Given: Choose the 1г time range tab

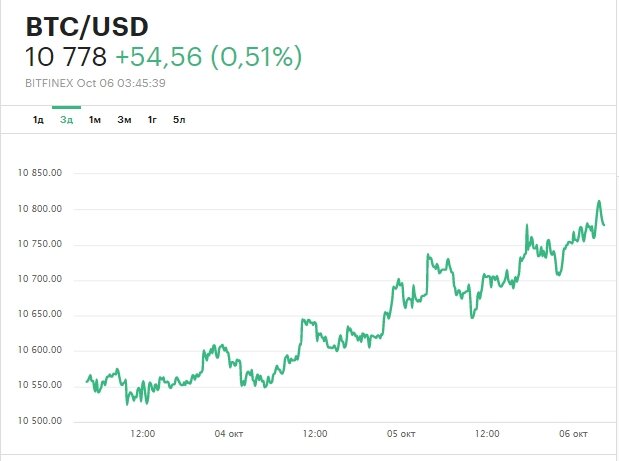Looking at the screenshot, I should point(152,120).
